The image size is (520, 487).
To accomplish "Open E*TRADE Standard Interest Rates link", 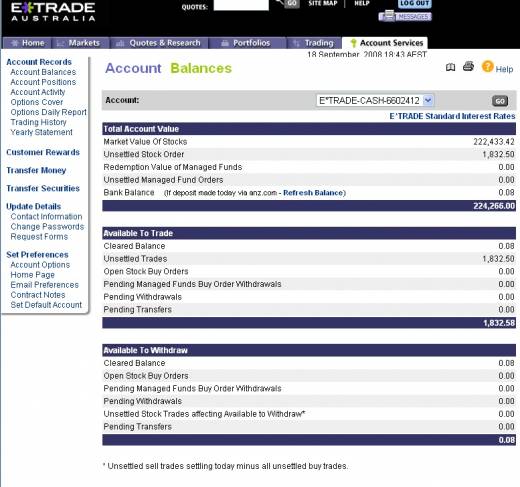I will pos(452,116).
